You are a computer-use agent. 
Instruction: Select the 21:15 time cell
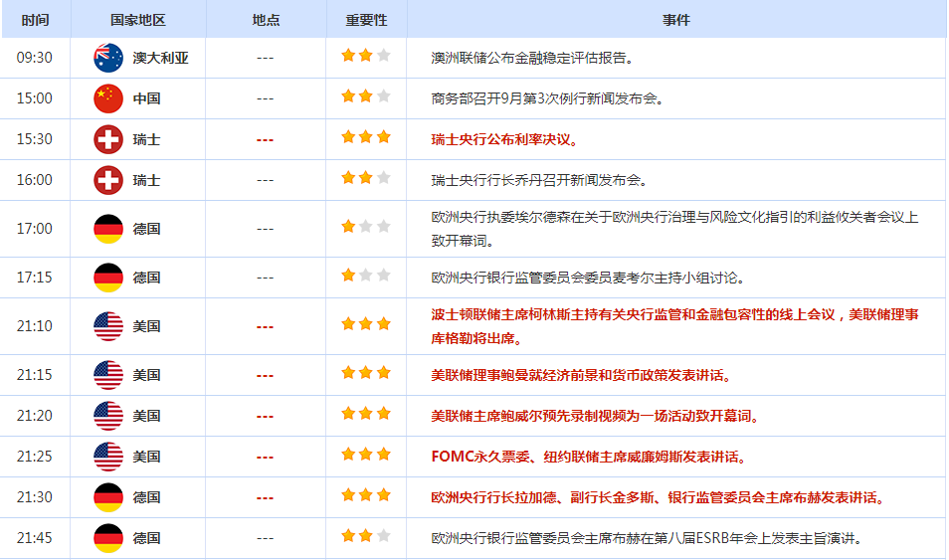pyautogui.click(x=35, y=375)
